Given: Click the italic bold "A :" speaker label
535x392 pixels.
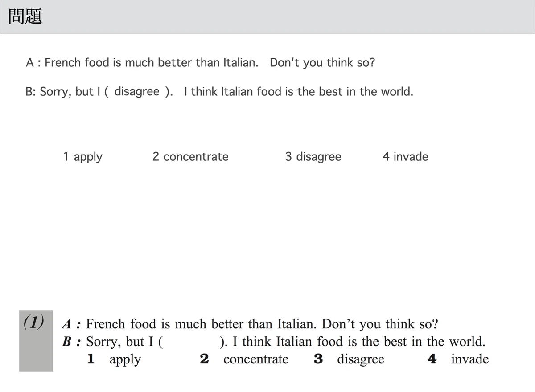Looking at the screenshot, I should [x=71, y=324].
